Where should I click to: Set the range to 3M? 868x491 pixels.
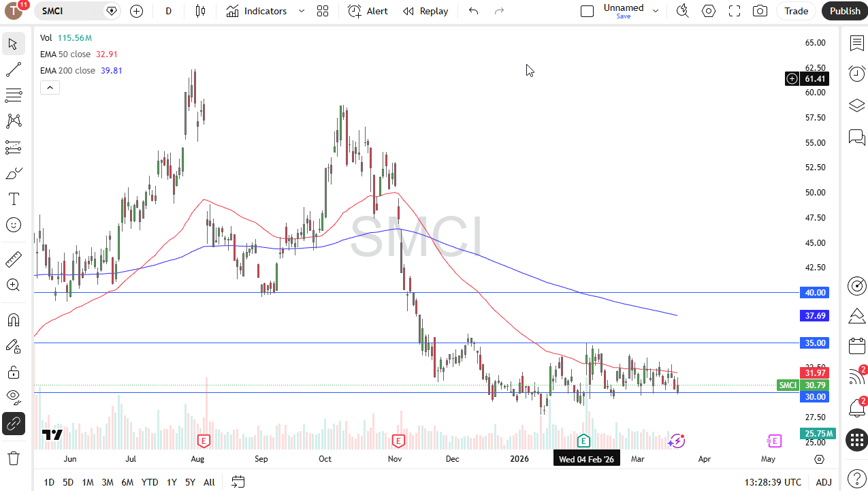[x=108, y=482]
